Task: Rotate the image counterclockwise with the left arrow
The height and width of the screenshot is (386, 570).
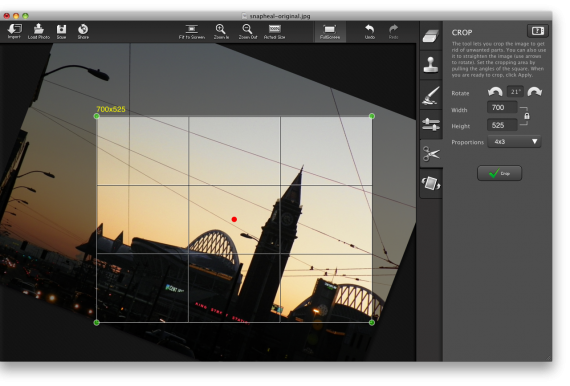Action: click(495, 92)
